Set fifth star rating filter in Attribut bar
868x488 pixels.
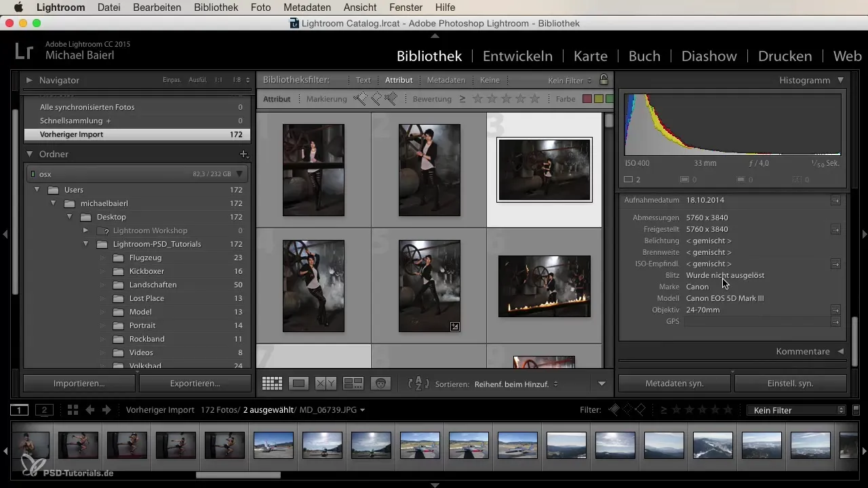click(x=534, y=99)
